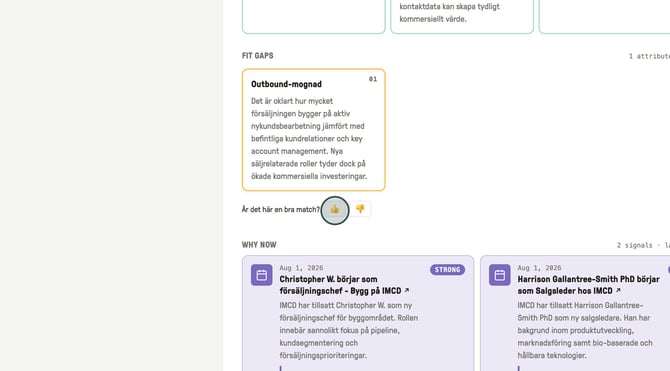Viewport: 670px width, 371px height.
Task: Click 'Är det här en bra match?' text
Action: [280, 209]
